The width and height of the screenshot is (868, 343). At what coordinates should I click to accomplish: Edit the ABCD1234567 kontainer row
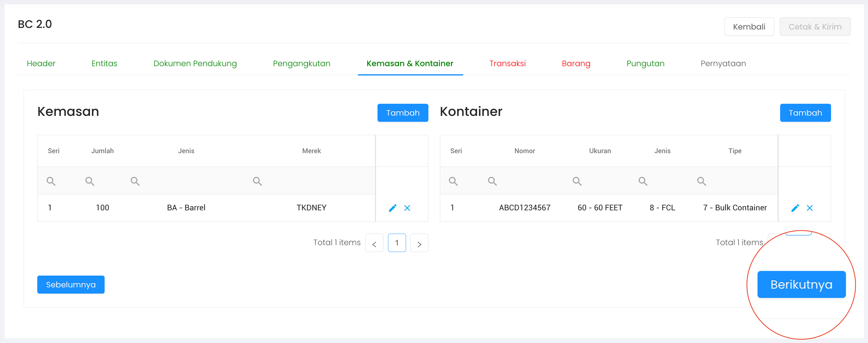coord(795,208)
